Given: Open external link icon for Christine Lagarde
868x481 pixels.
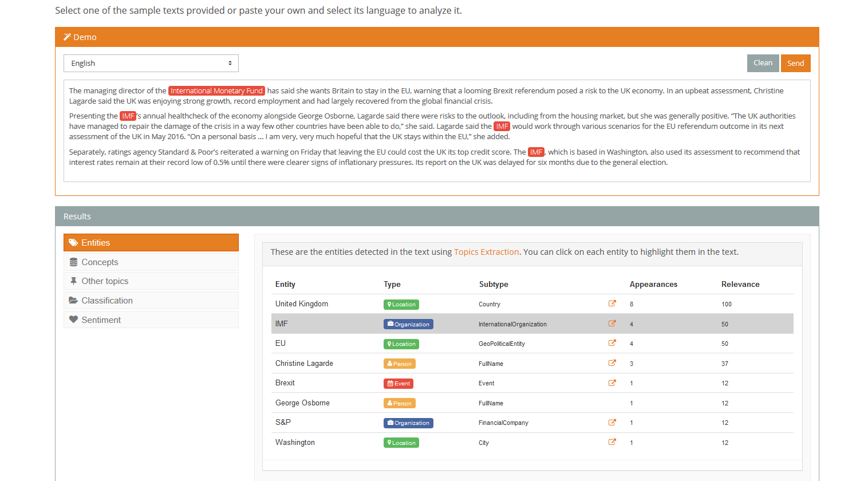Looking at the screenshot, I should click(612, 363).
